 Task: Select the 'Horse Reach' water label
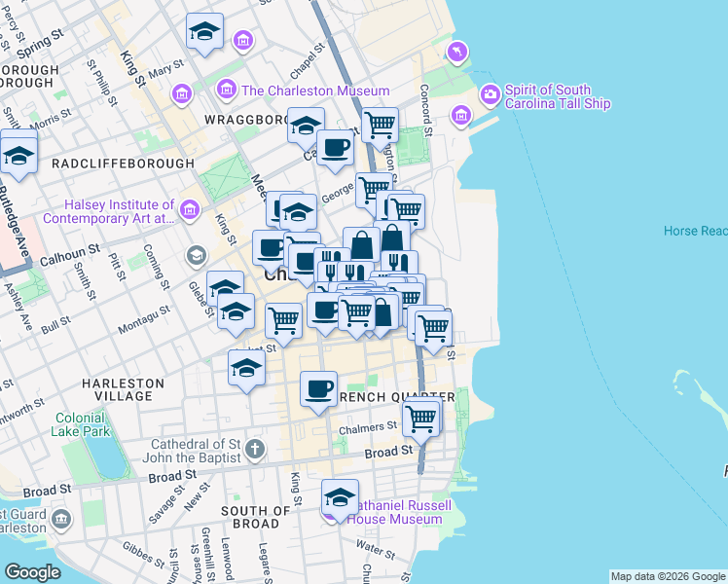coord(695,231)
